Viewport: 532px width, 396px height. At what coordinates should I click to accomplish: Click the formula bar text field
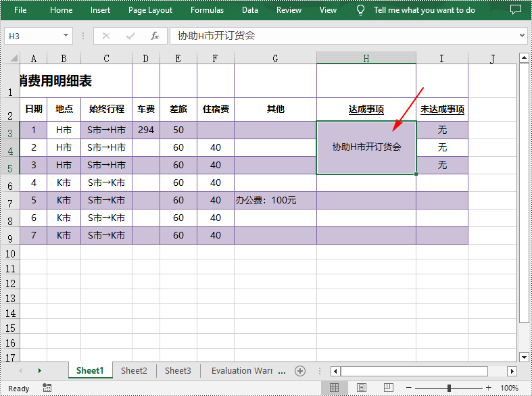click(x=343, y=36)
